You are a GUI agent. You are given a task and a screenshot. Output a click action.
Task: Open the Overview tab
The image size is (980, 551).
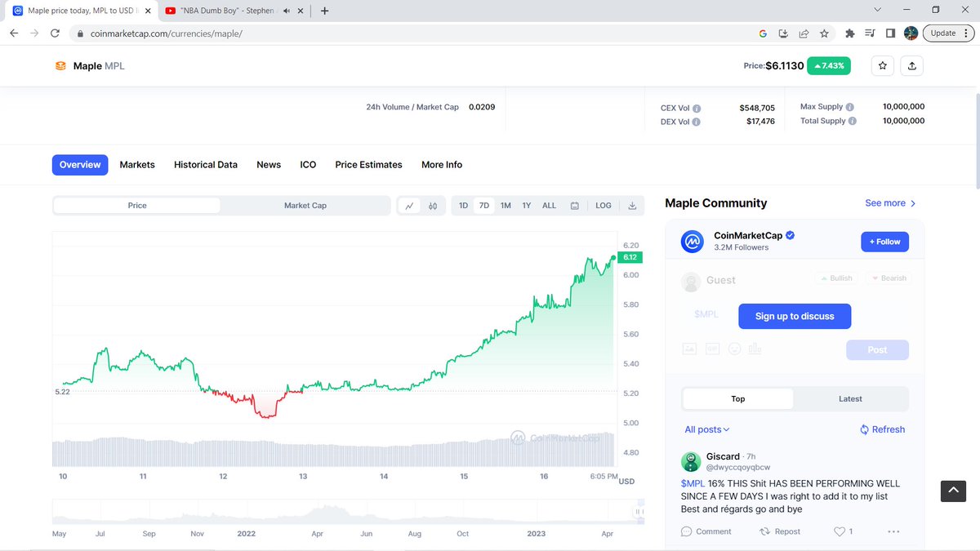click(x=80, y=165)
